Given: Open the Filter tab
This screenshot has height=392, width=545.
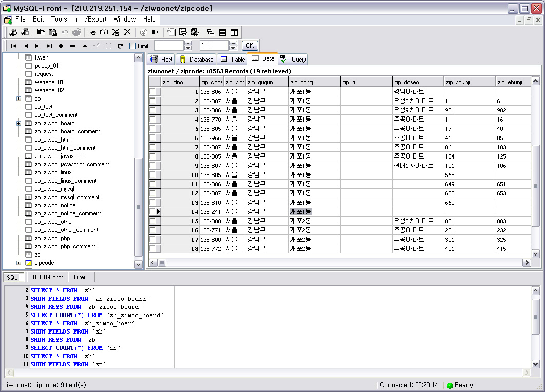Looking at the screenshot, I should pyautogui.click(x=80, y=277).
